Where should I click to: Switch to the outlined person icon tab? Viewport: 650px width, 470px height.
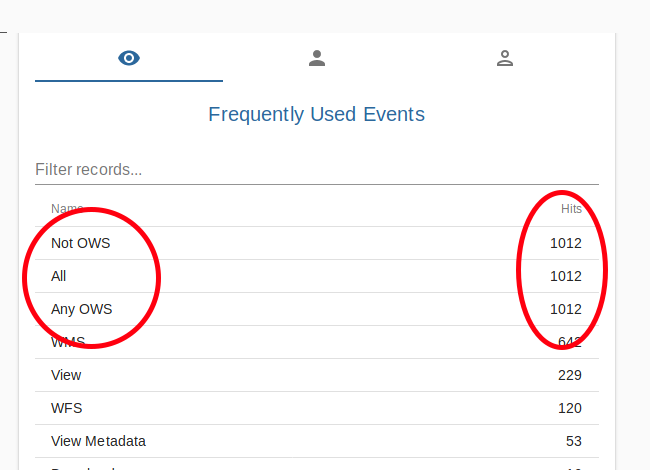(x=505, y=58)
